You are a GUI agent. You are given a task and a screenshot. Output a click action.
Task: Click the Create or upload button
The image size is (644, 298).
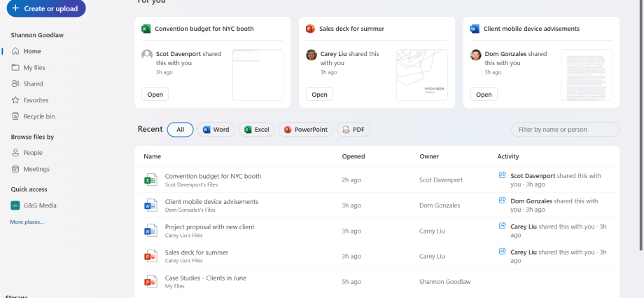point(46,8)
